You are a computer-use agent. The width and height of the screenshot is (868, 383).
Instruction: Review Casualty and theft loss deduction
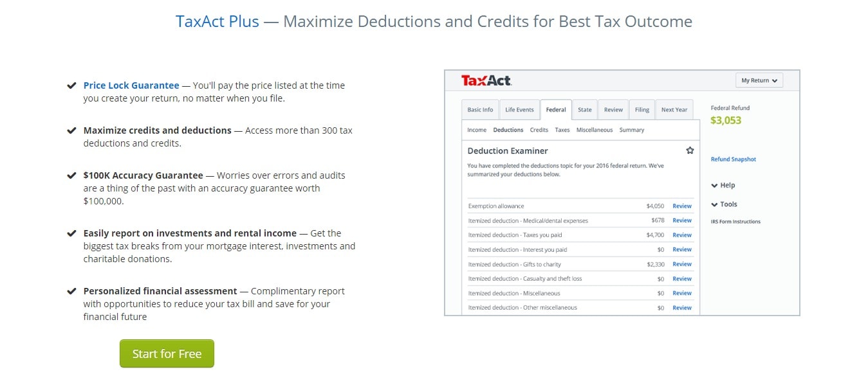point(682,279)
